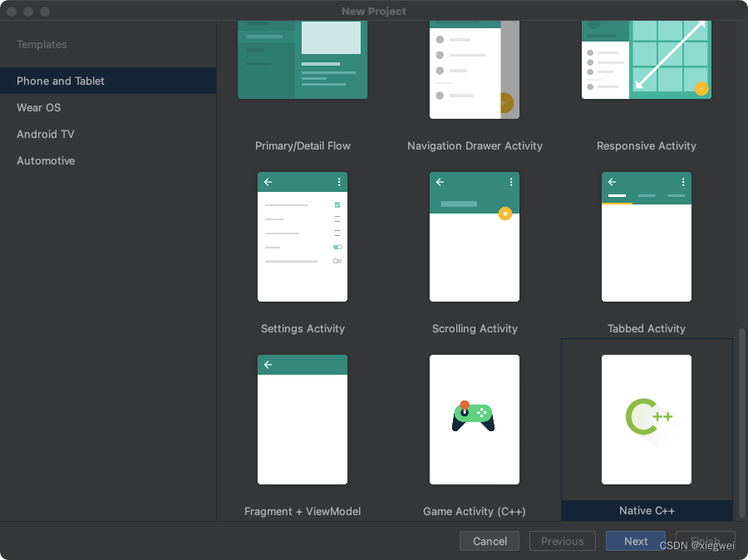
Task: Select Phone and Tablet template category
Action: click(x=108, y=81)
